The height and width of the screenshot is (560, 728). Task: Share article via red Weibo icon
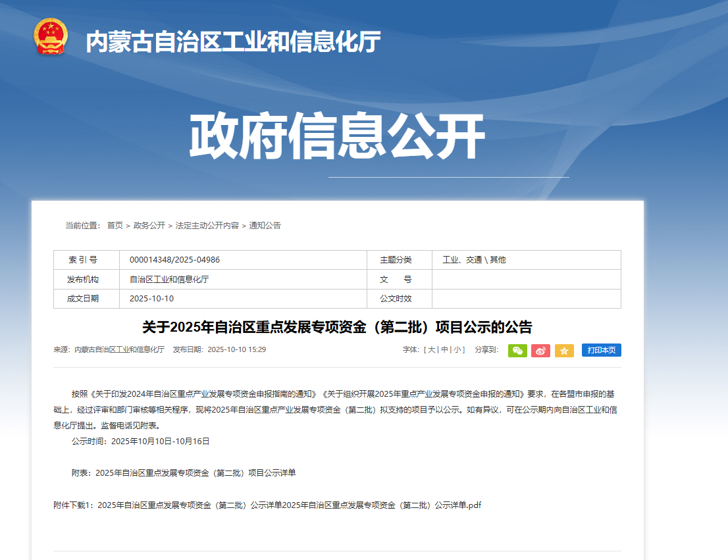coord(540,351)
